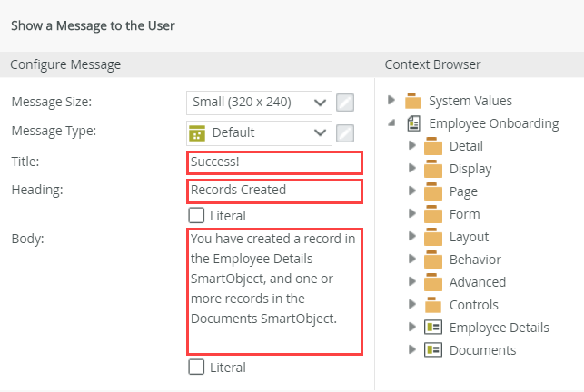
Task: Click the Behavior folder icon
Action: pyautogui.click(x=432, y=260)
